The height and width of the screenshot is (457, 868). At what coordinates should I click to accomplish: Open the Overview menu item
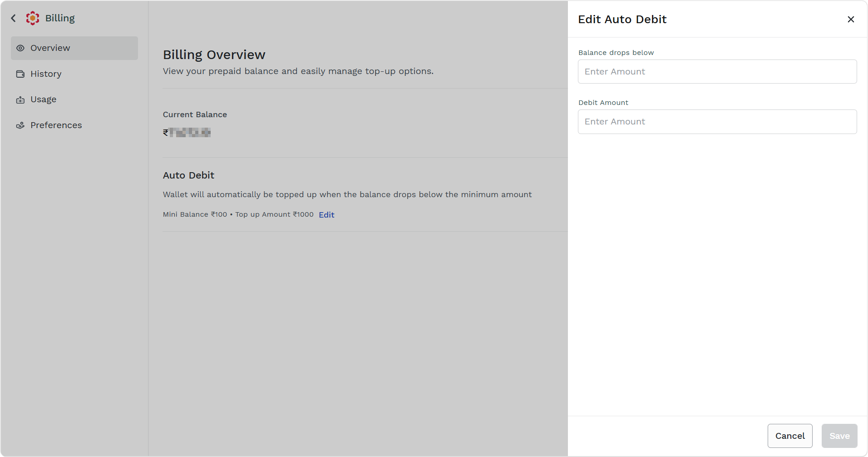click(74, 48)
